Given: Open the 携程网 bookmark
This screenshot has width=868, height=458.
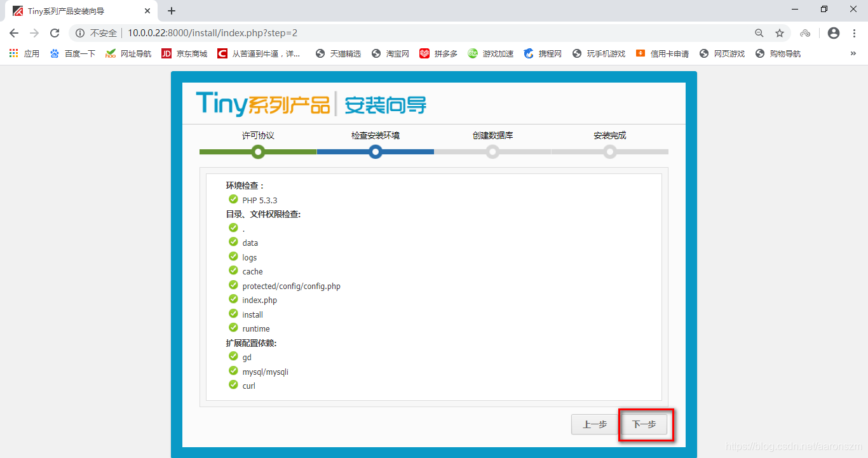Looking at the screenshot, I should pyautogui.click(x=543, y=54).
